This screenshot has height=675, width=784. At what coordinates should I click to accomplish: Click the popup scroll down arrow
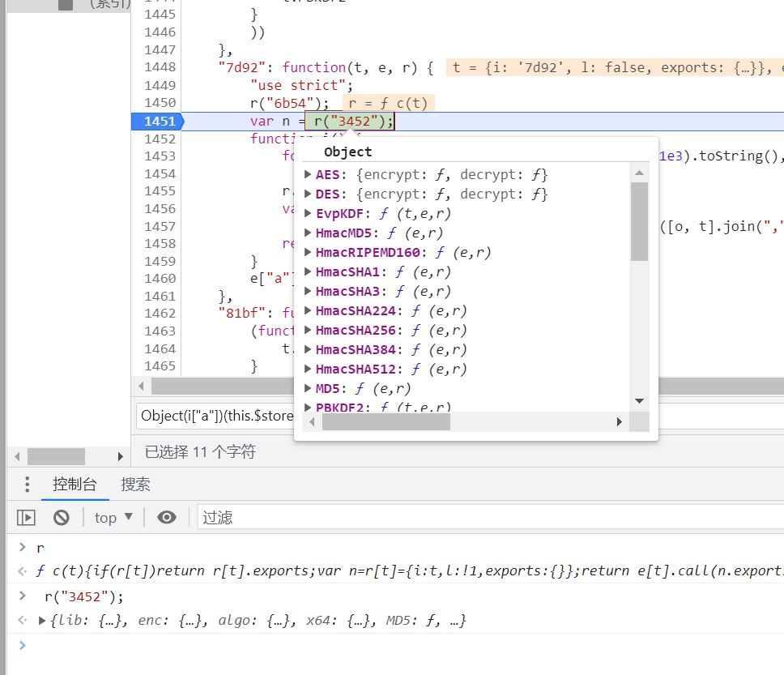point(639,401)
